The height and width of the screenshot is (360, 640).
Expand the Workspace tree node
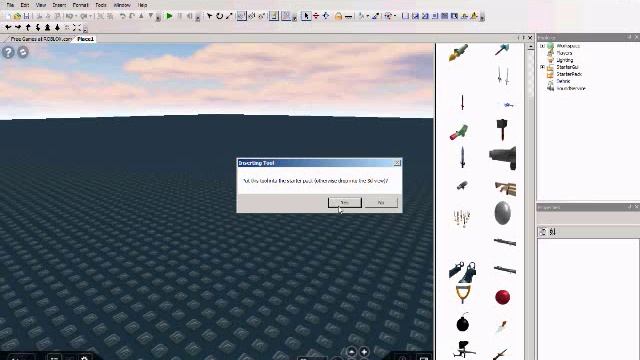point(542,46)
